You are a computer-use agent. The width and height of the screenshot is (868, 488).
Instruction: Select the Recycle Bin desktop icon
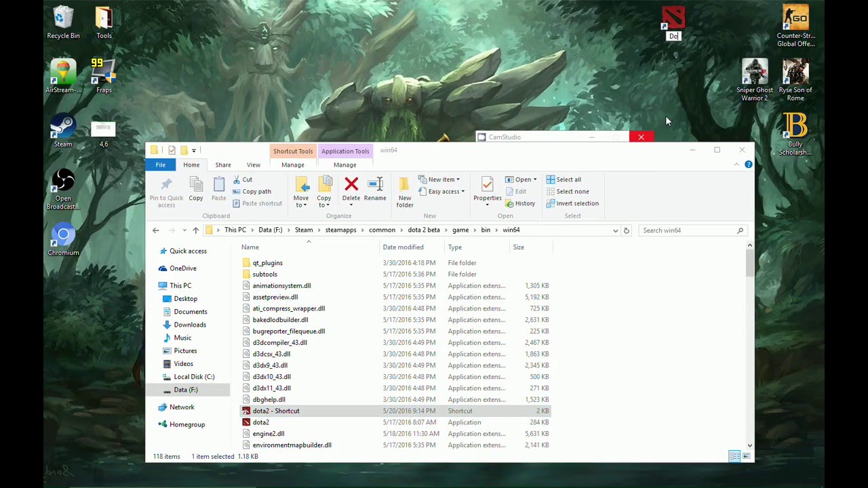coord(63,22)
